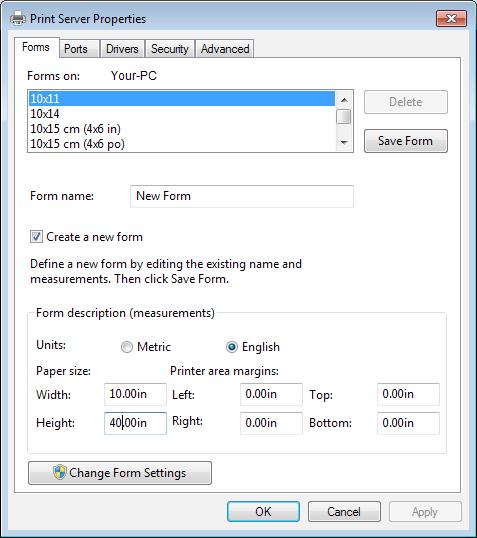Click the paper Height field

coord(135,423)
